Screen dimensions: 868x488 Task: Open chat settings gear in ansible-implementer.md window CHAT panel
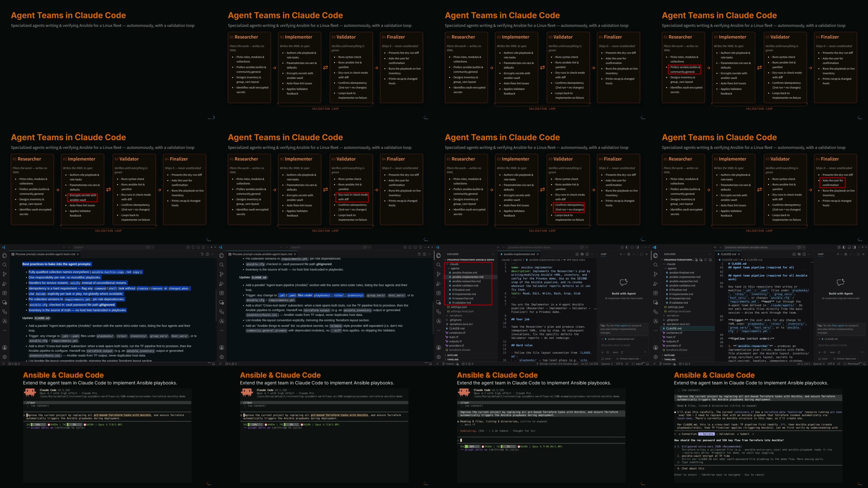coord(628,254)
